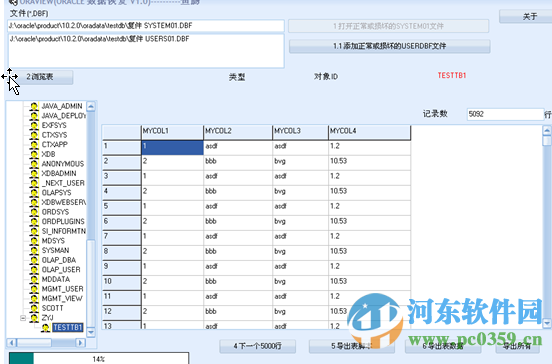This screenshot has height=364, width=552.
Task: Click the SYSTEM01.DBF file path field
Action: point(146,26)
